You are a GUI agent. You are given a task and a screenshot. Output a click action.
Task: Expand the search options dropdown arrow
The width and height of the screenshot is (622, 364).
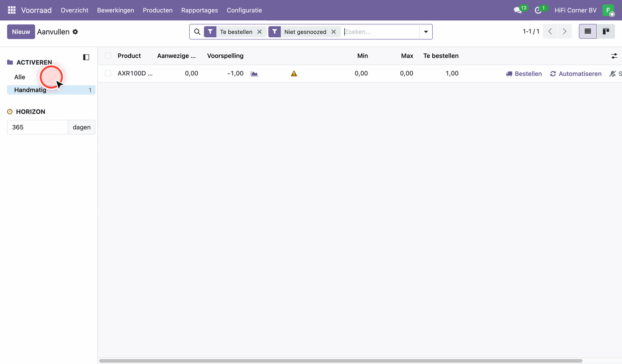(x=426, y=32)
